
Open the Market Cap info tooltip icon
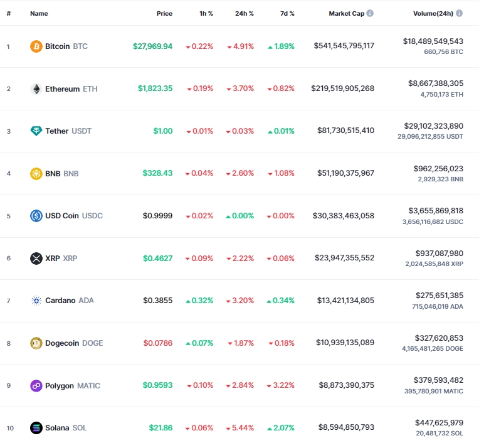[370, 13]
